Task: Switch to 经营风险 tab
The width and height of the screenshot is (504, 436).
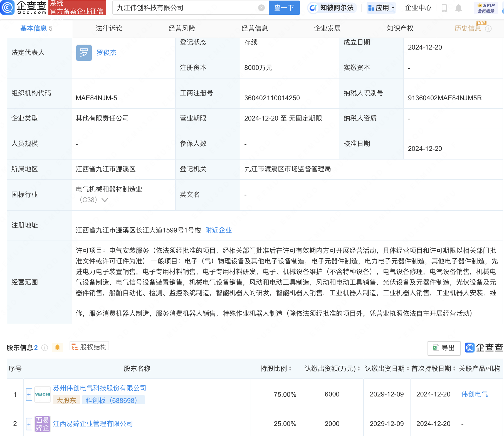Action: coord(182,28)
